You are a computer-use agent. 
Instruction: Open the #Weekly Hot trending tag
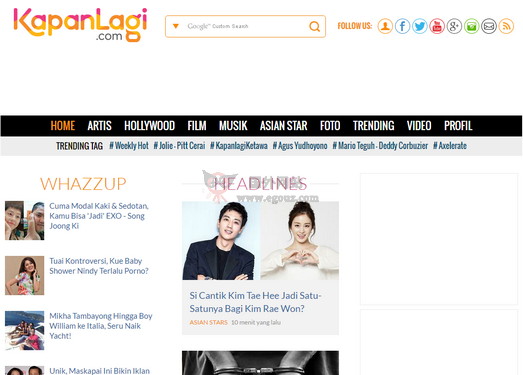click(x=129, y=146)
